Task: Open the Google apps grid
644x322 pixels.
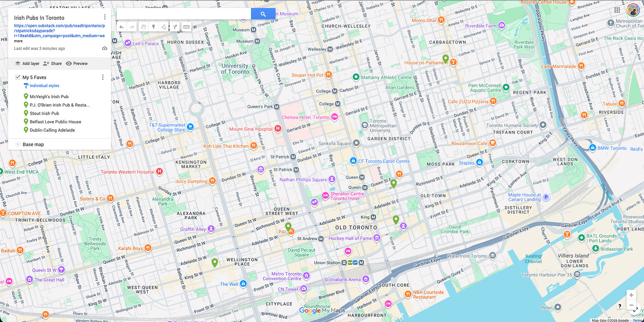Action: pyautogui.click(x=617, y=10)
